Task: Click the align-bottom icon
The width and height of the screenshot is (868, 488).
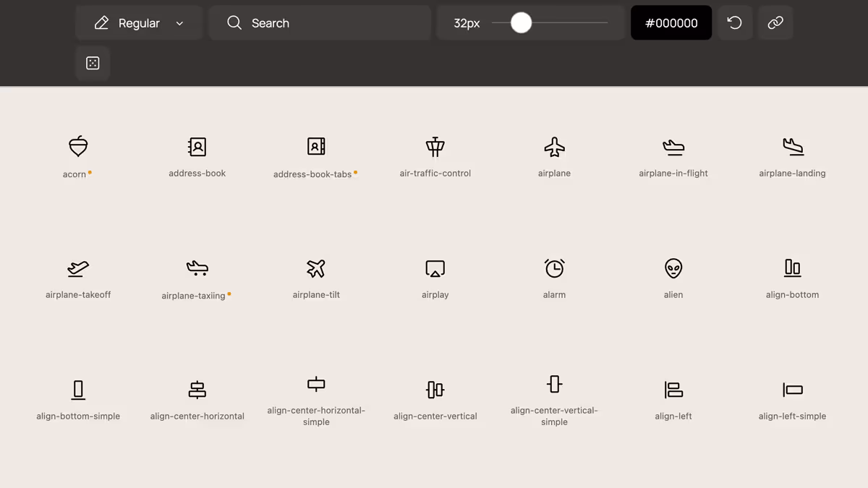Action: (x=792, y=268)
